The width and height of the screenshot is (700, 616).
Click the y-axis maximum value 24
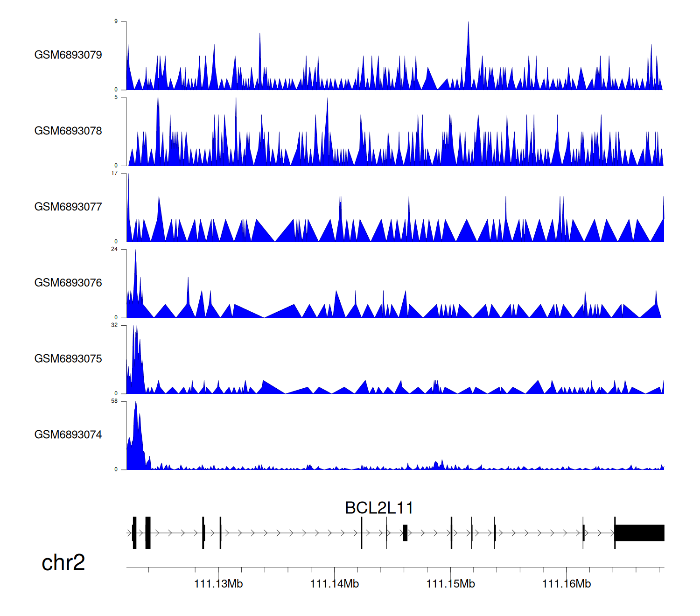pos(114,249)
